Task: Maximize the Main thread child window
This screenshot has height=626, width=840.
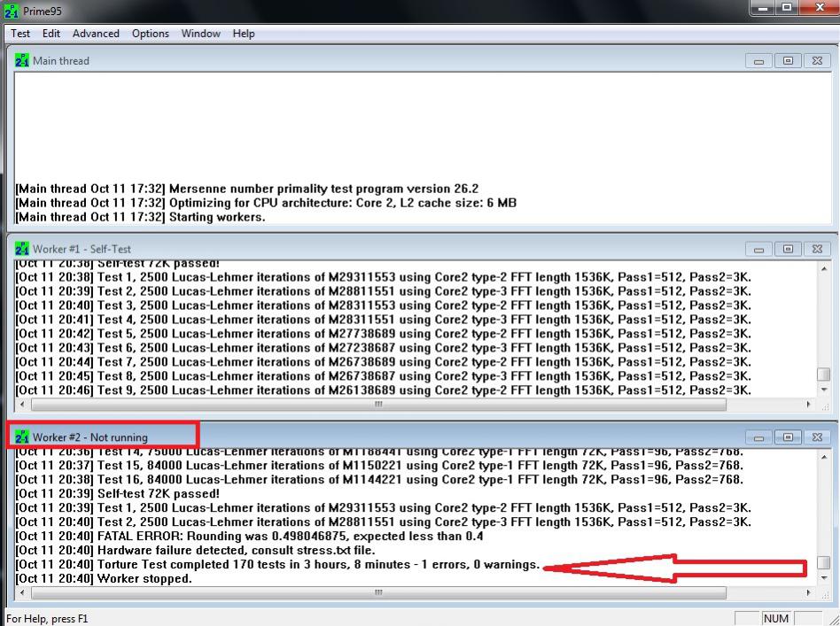Action: (788, 61)
